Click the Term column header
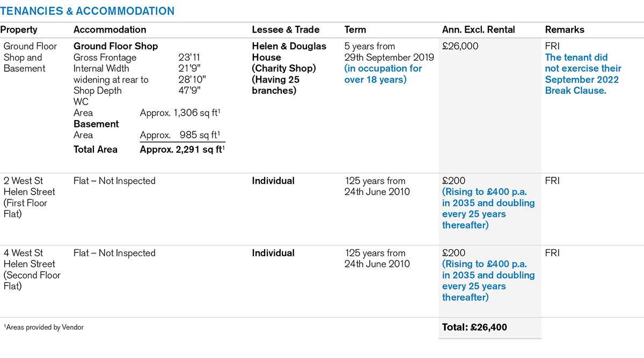The image size is (644, 358). (355, 30)
